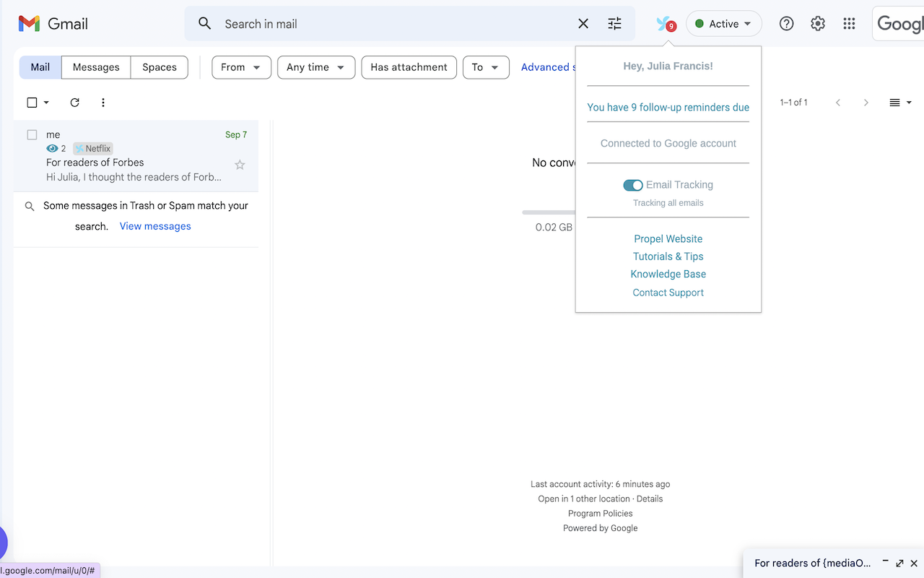The height and width of the screenshot is (578, 924).
Task: Click View messages for Trash or Spam
Action: coord(154,225)
